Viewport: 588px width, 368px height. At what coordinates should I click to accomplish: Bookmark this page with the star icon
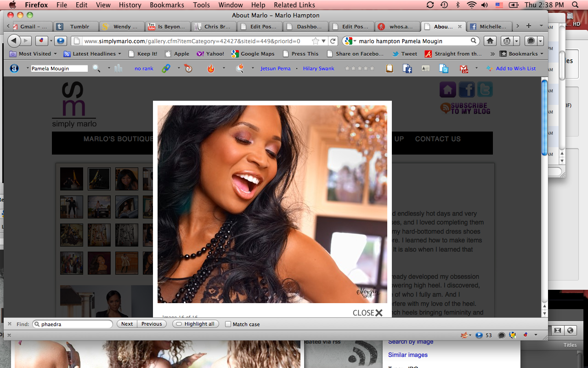coord(316,41)
